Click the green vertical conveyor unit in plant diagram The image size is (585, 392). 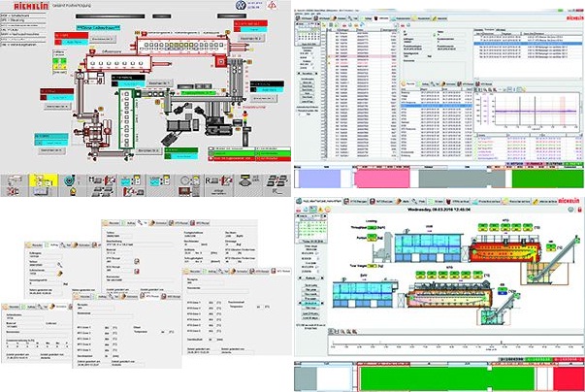pos(126,118)
